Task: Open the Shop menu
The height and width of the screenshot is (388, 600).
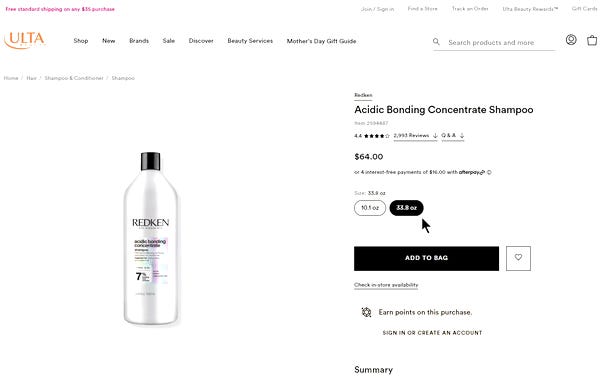Action: click(x=81, y=41)
